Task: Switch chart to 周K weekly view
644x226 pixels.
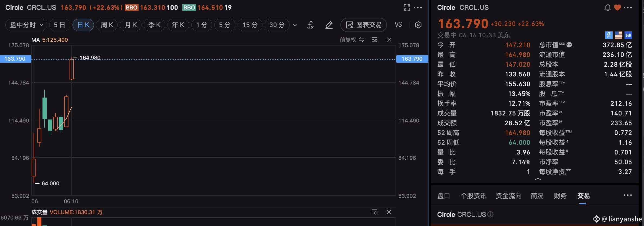Action: tap(107, 25)
